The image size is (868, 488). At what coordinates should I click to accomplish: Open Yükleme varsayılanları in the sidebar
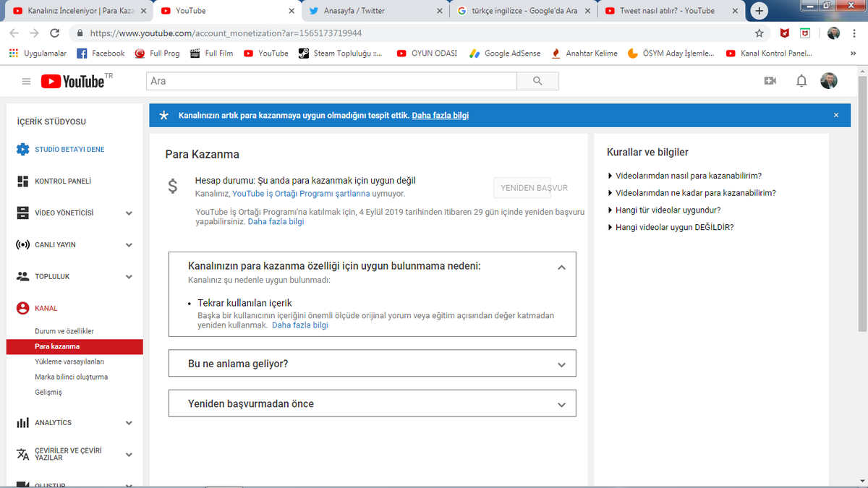pyautogui.click(x=69, y=361)
